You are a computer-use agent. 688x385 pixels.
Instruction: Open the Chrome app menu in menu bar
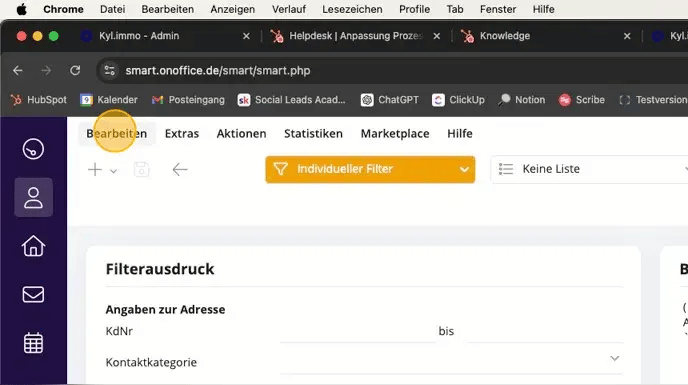pyautogui.click(x=63, y=9)
